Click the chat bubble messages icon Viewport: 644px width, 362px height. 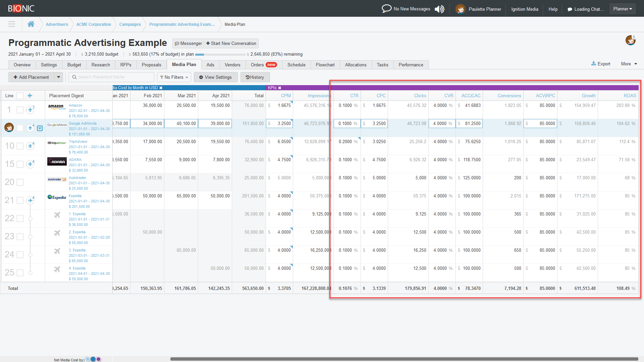[x=386, y=9]
